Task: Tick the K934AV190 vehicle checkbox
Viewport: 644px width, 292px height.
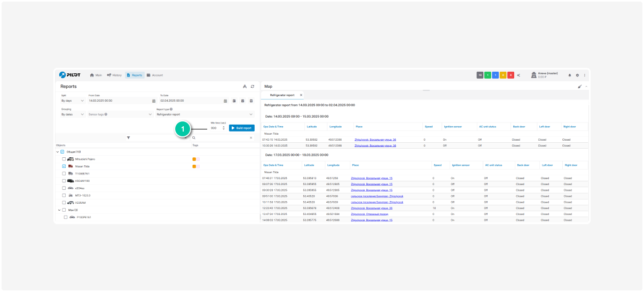Action: (x=64, y=181)
